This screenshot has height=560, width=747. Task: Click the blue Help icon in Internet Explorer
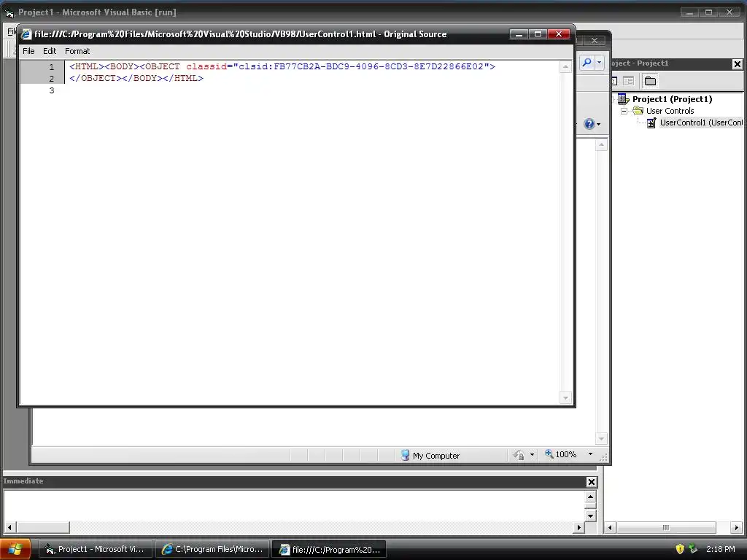(x=589, y=124)
